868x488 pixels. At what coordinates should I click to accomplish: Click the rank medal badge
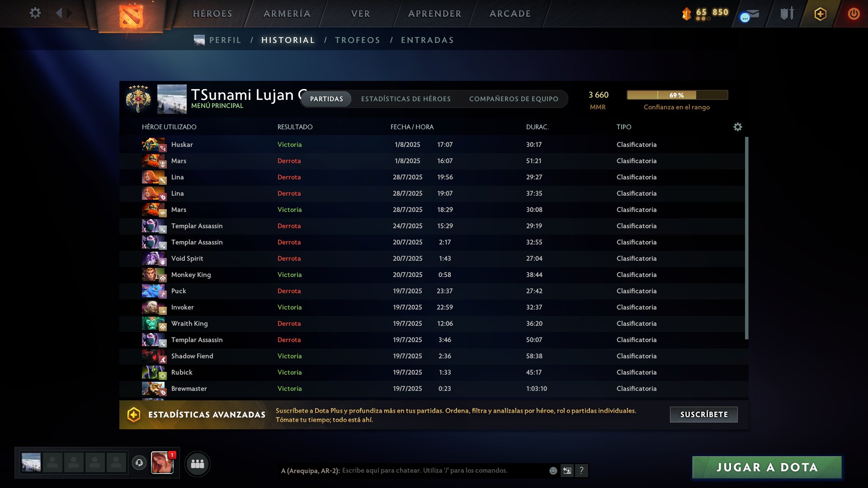tap(138, 99)
